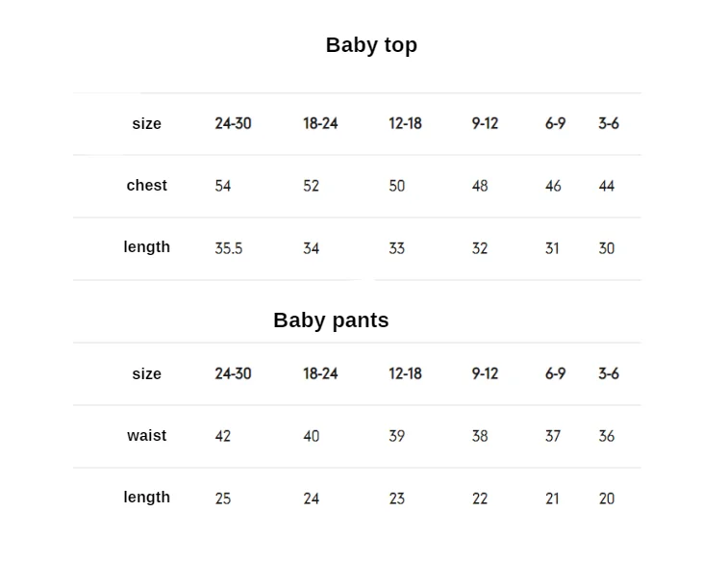
Task: Select the 6-9 size in Baby pants
Action: tap(555, 373)
